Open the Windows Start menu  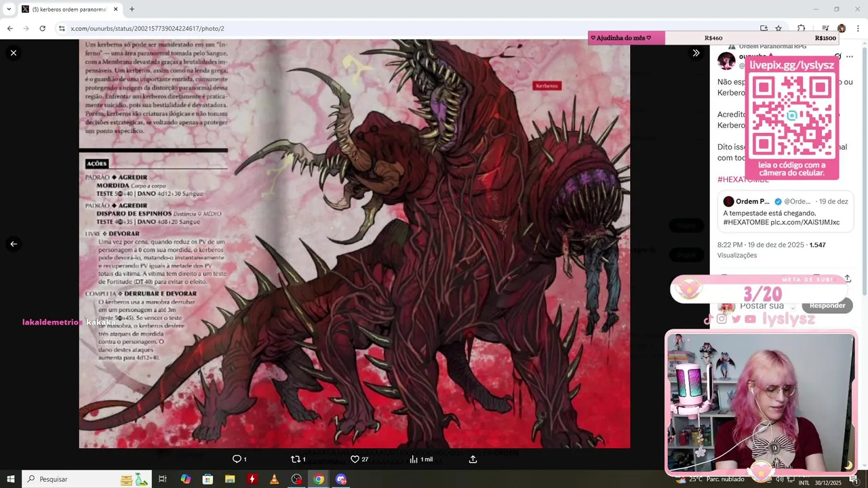click(x=11, y=479)
